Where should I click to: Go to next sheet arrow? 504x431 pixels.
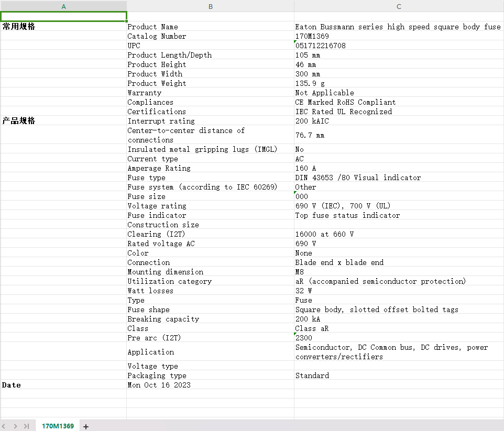pos(15,426)
